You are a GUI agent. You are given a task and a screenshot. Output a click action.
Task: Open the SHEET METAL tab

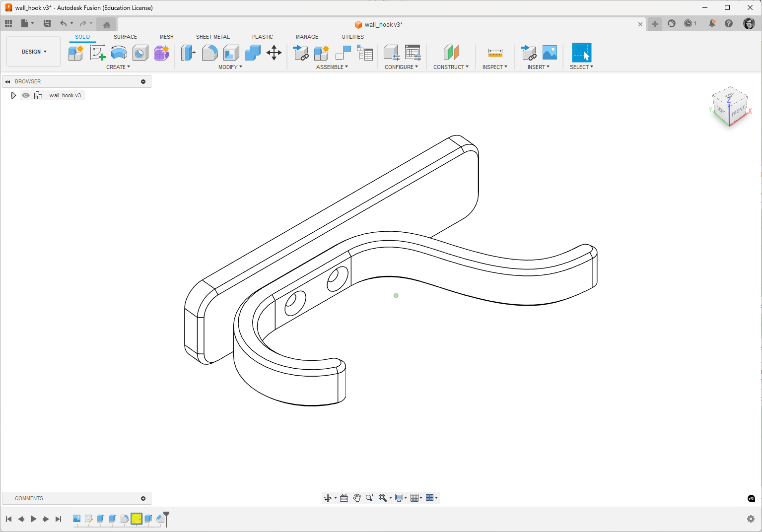click(213, 37)
